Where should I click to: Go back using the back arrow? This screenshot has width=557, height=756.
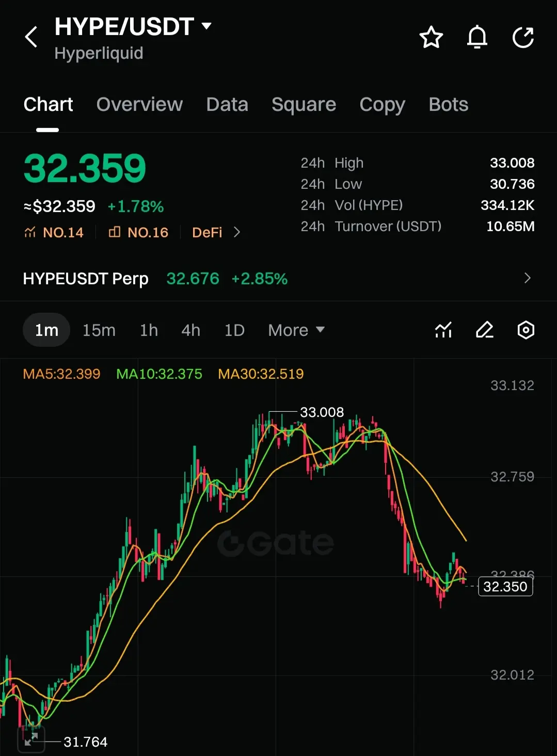(31, 37)
